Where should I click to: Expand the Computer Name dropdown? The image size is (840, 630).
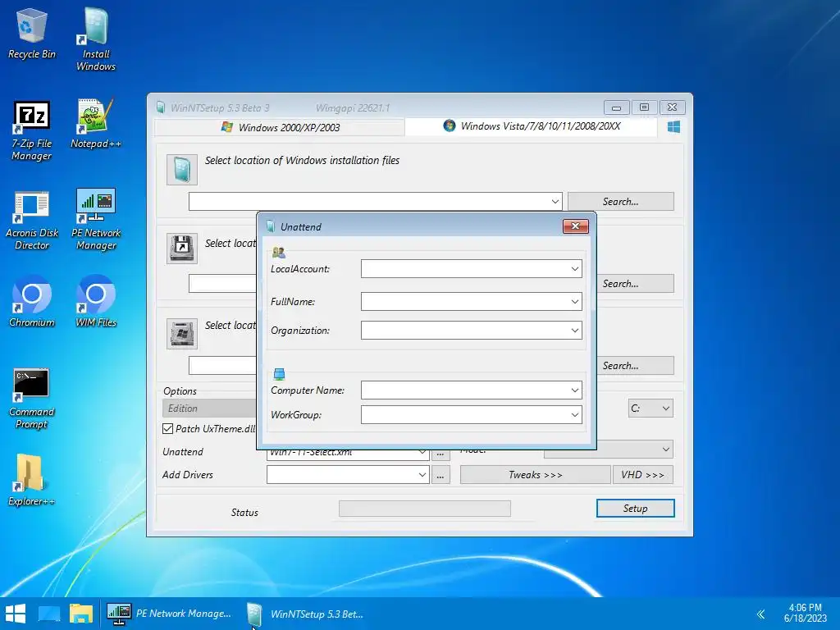coord(574,390)
